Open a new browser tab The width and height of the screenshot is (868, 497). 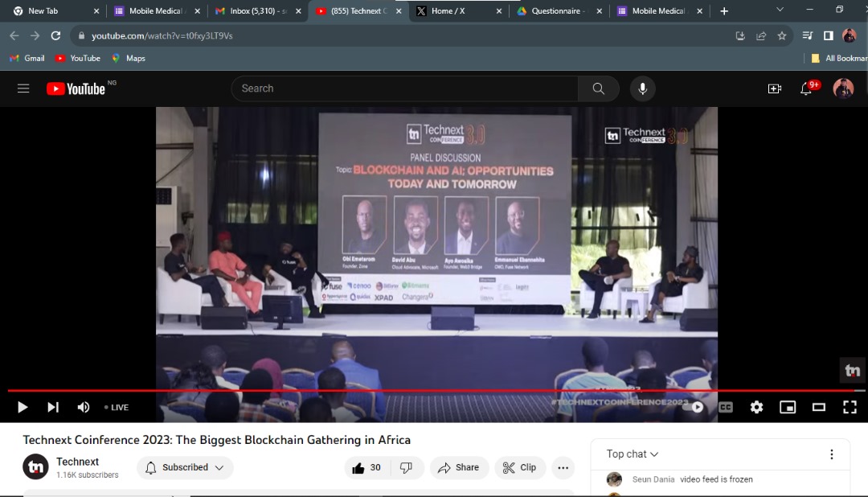click(724, 11)
